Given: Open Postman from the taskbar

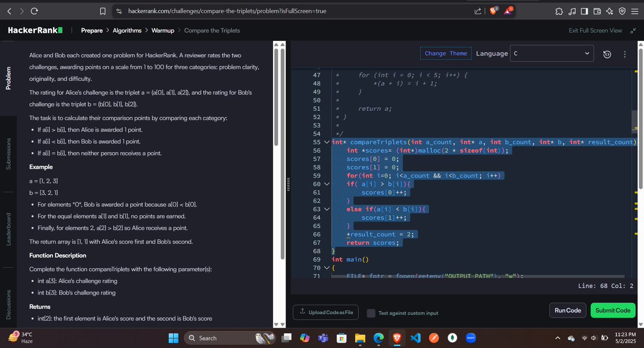Looking at the screenshot, I should pos(434,338).
